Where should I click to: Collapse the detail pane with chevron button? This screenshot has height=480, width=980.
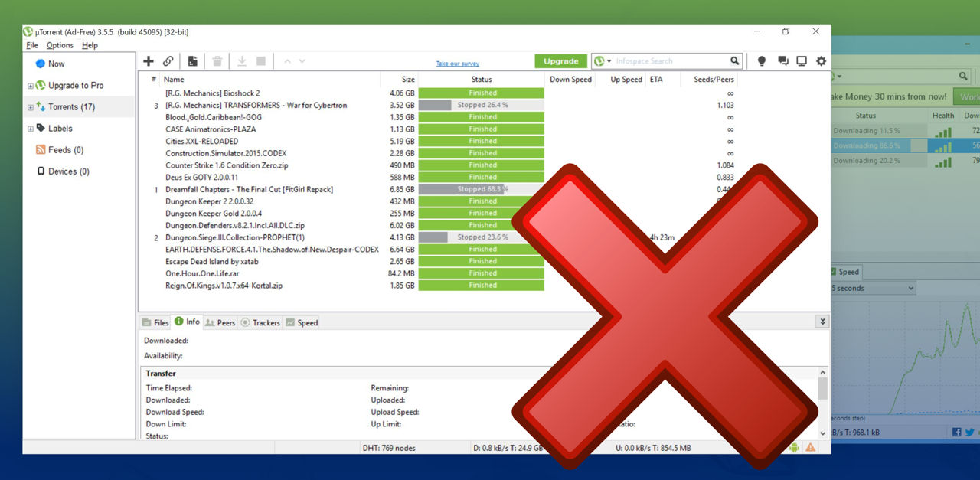click(x=823, y=322)
